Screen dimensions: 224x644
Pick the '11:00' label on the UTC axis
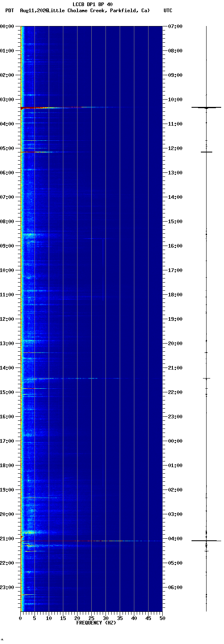coord(175,124)
